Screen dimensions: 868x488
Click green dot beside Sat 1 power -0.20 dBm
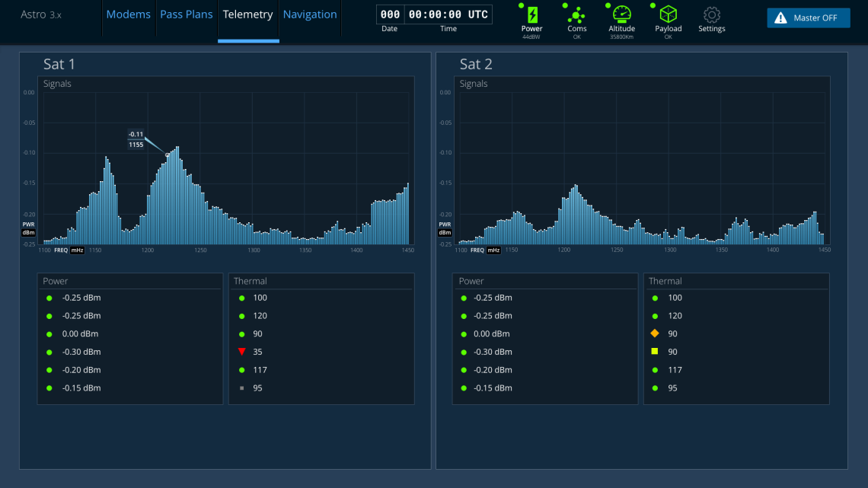49,370
